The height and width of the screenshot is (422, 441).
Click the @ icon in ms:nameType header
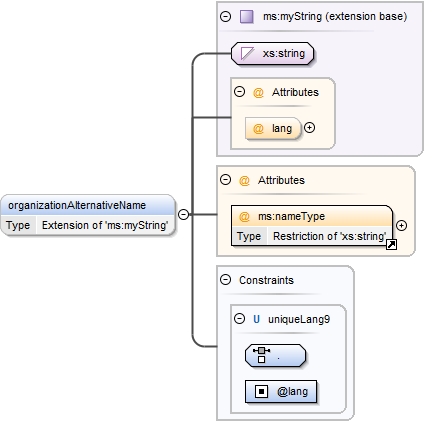pos(244,217)
